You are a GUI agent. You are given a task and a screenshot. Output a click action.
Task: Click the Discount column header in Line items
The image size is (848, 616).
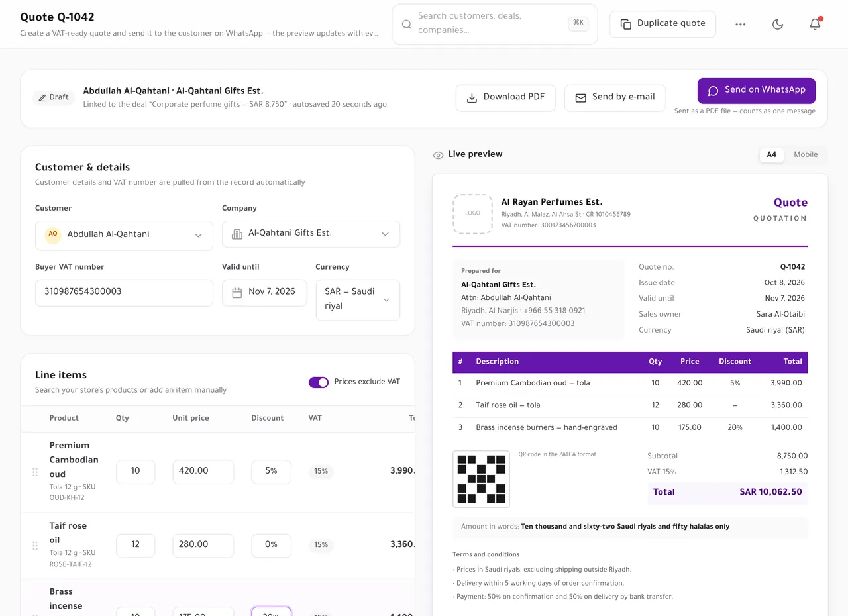click(267, 418)
